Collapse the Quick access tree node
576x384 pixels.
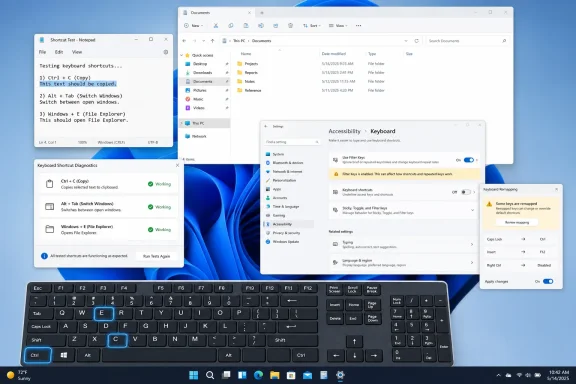181,55
